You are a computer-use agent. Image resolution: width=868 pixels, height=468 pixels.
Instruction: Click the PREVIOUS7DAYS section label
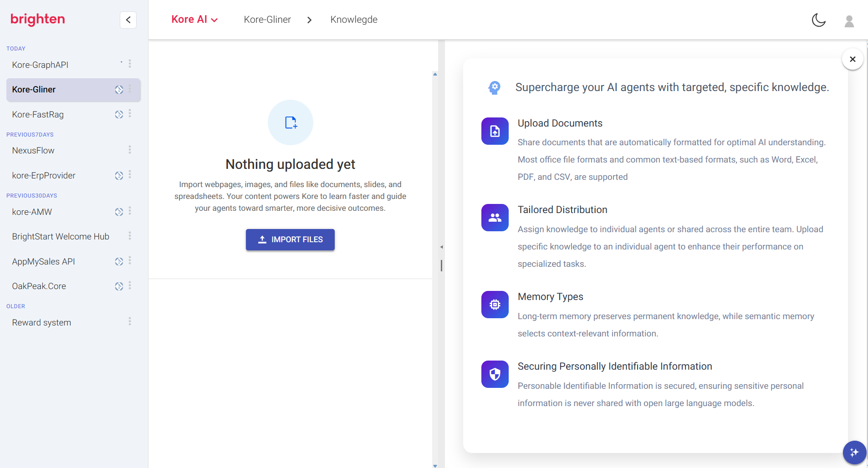[x=30, y=135]
